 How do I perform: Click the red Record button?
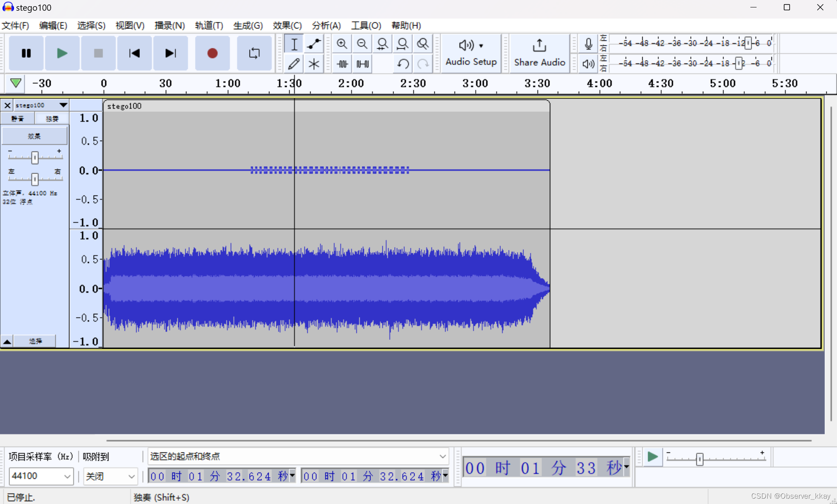tap(212, 53)
